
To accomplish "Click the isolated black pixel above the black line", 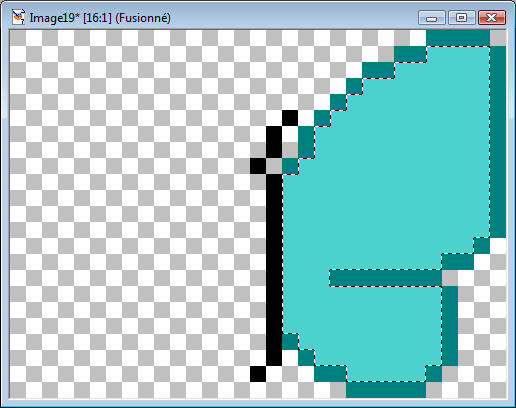I will [290, 118].
